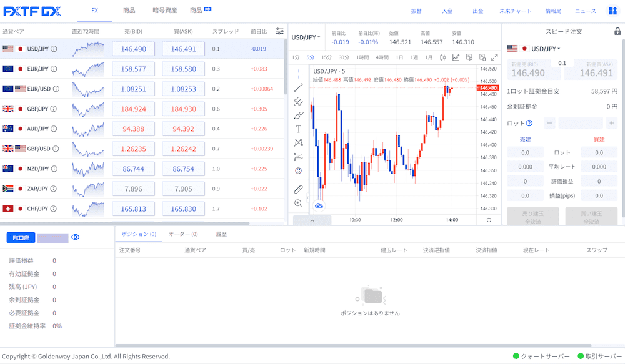Toggle the speed order lock icon
This screenshot has height=364, width=625.
coord(617,31)
